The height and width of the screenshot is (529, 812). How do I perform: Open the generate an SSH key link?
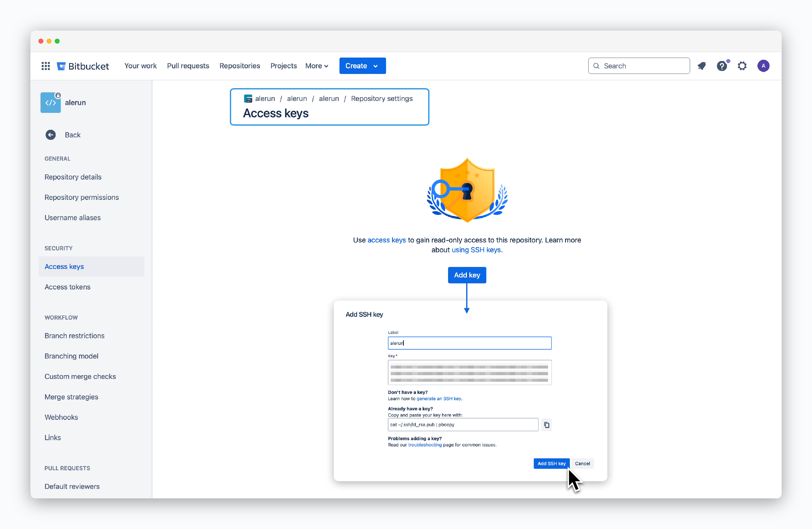pyautogui.click(x=439, y=398)
